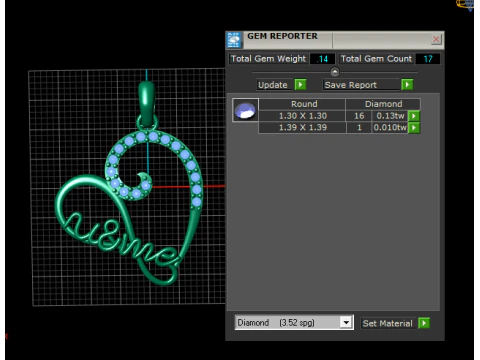Click the GEM REPORTER title bar
The height and width of the screenshot is (360, 480).
[x=336, y=40]
